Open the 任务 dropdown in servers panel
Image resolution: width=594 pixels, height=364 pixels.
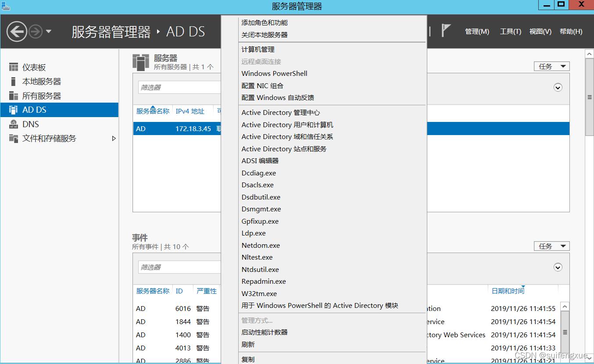point(551,66)
